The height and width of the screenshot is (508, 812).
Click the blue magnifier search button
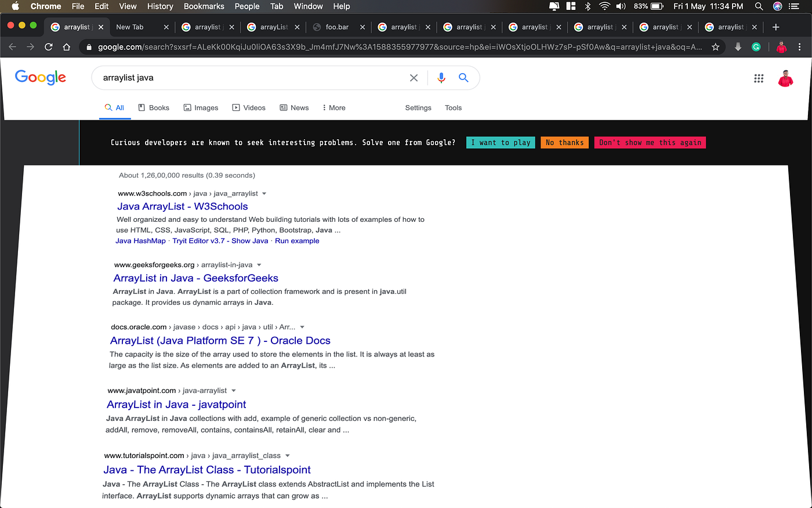click(463, 77)
